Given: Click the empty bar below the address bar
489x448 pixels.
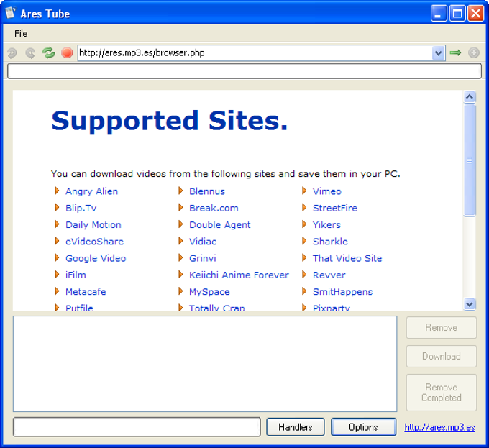Looking at the screenshot, I should [x=244, y=71].
